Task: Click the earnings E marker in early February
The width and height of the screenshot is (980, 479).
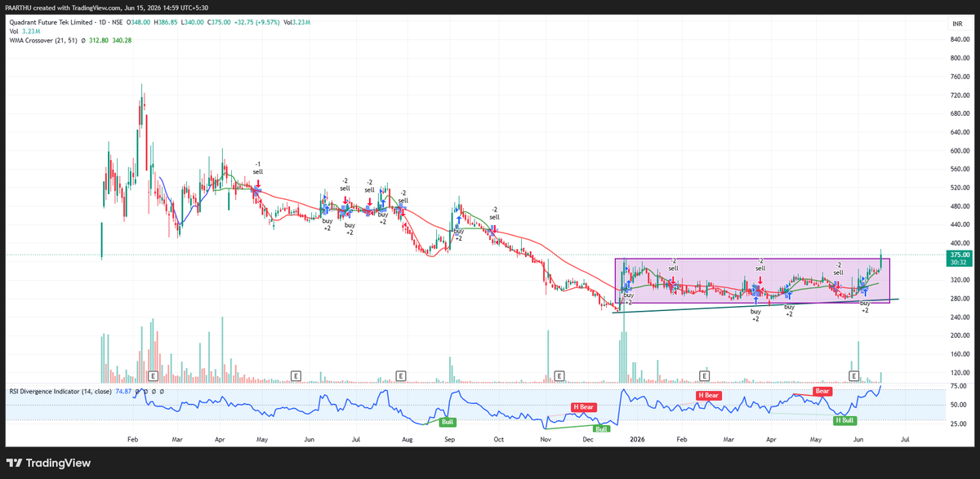Action: (x=153, y=375)
